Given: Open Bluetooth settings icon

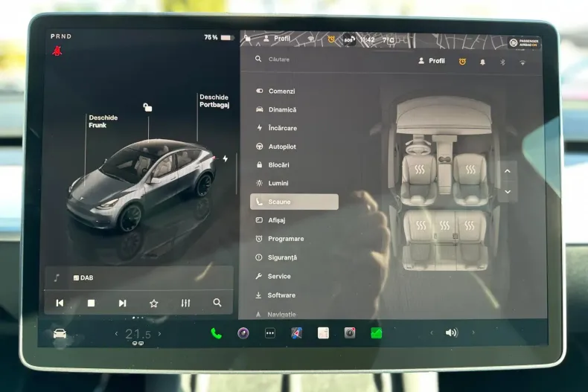Looking at the screenshot, I should tap(502, 62).
